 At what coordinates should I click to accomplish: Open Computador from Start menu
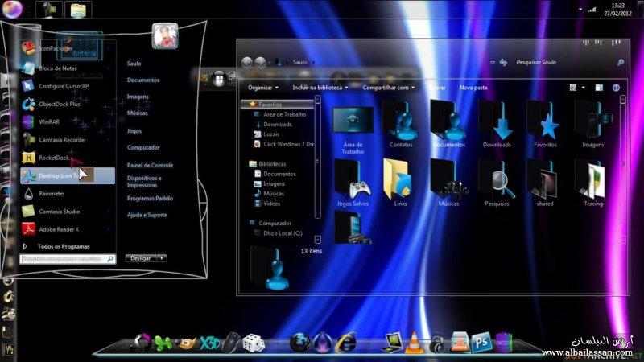[x=143, y=147]
